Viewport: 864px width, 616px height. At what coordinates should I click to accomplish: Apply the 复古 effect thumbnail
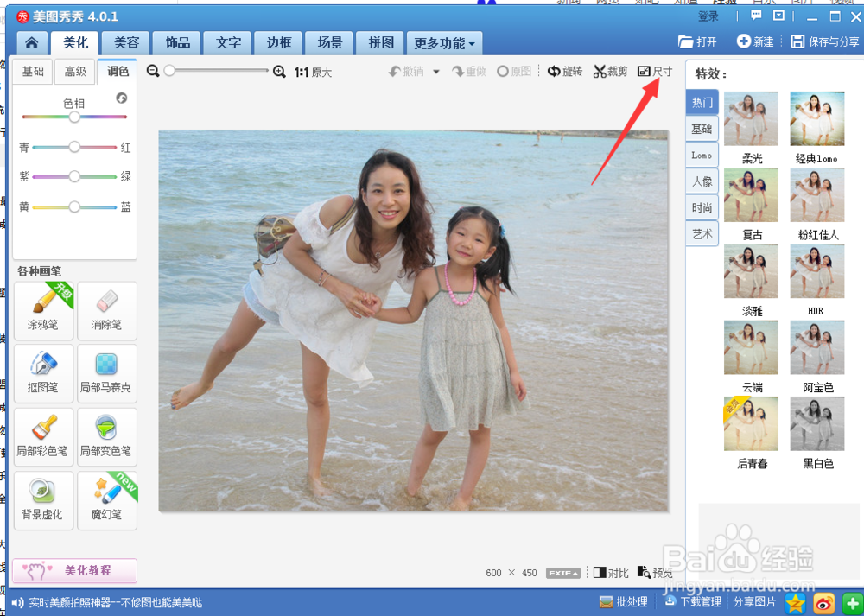coord(751,195)
